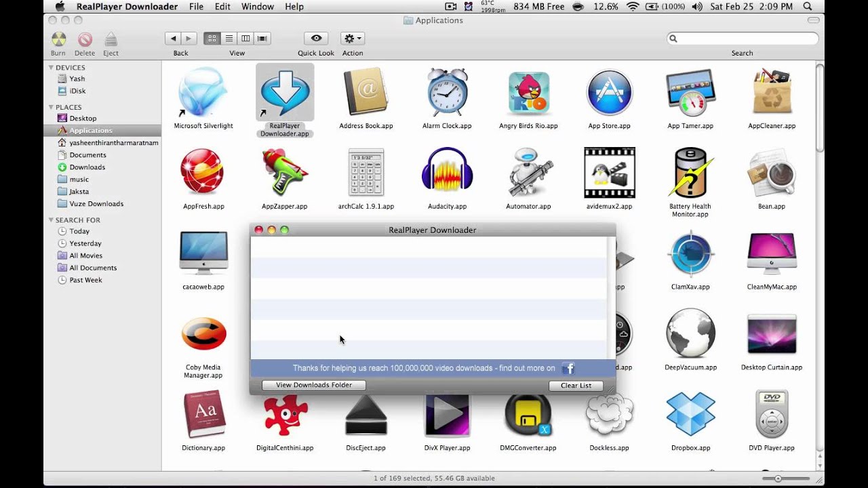Switch Finder to icon view
Image resolution: width=868 pixels, height=488 pixels.
(212, 39)
